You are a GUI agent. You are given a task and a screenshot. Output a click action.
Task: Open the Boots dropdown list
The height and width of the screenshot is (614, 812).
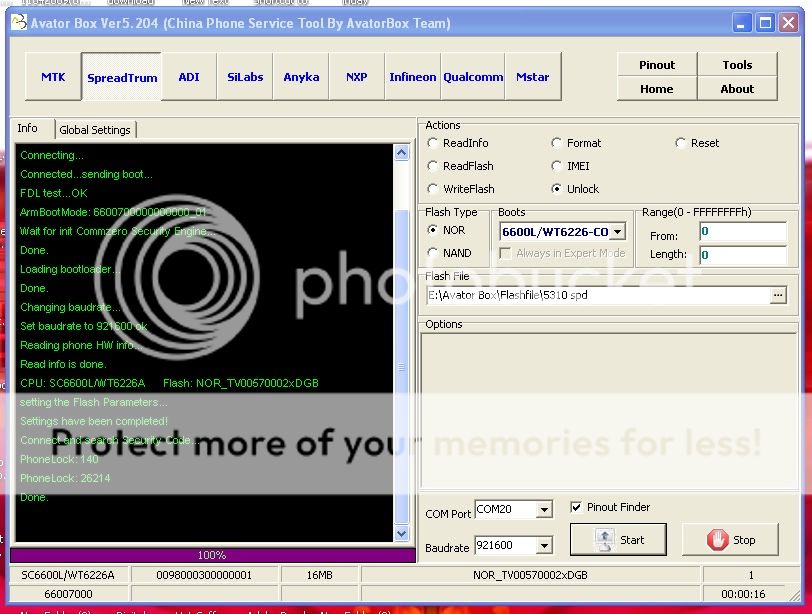[617, 232]
